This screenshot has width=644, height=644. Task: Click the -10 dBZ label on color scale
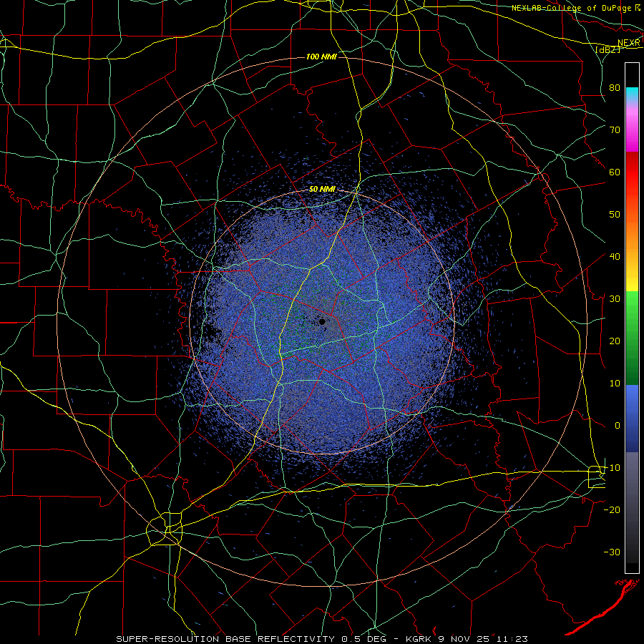coord(612,467)
